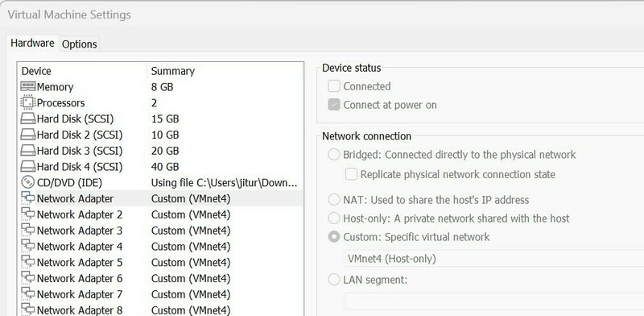
Task: Switch to the Options tab
Action: tap(79, 44)
